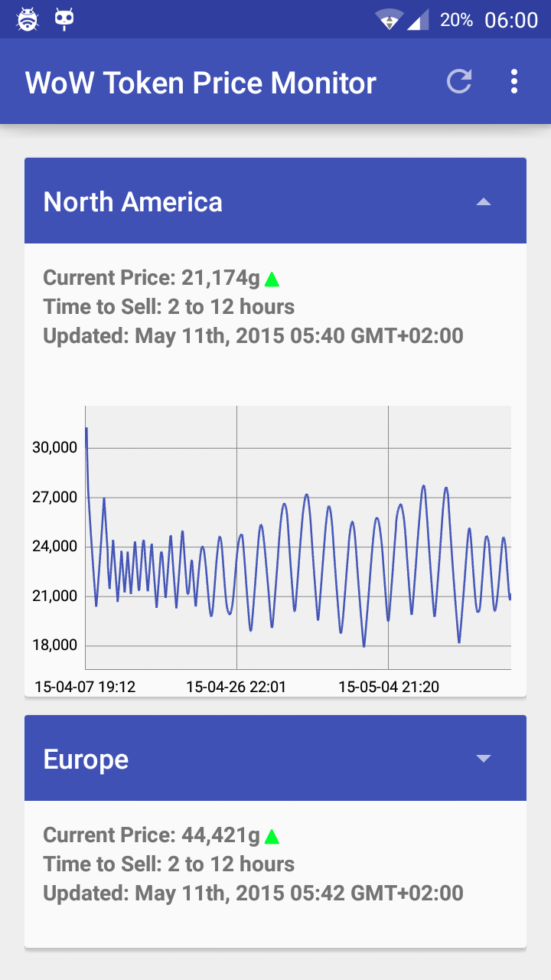Tap the 15-04-26 22:01 axis label

pyautogui.click(x=236, y=687)
